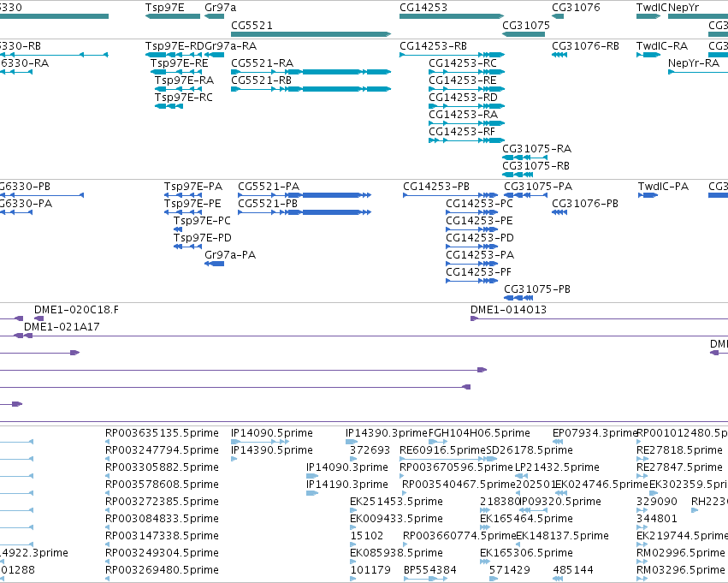Viewport: 728px width, 583px height.
Task: Open protein CG14253-PB
Action: (436, 187)
